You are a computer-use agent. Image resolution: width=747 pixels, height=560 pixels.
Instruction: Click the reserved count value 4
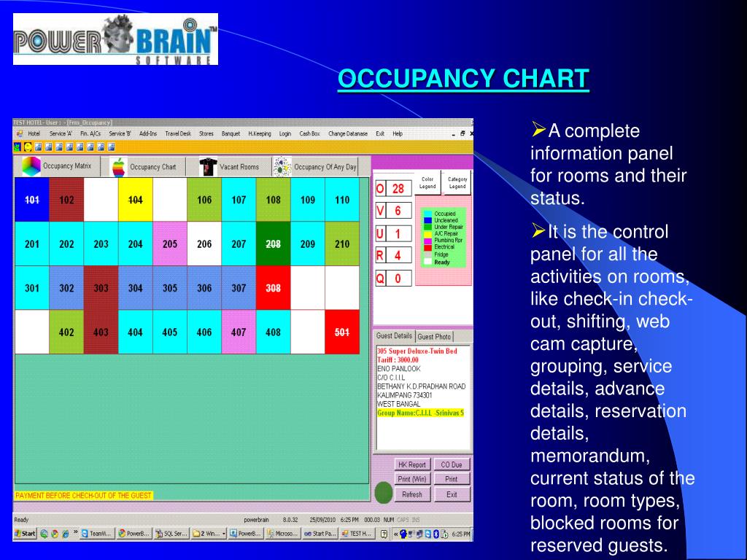398,256
